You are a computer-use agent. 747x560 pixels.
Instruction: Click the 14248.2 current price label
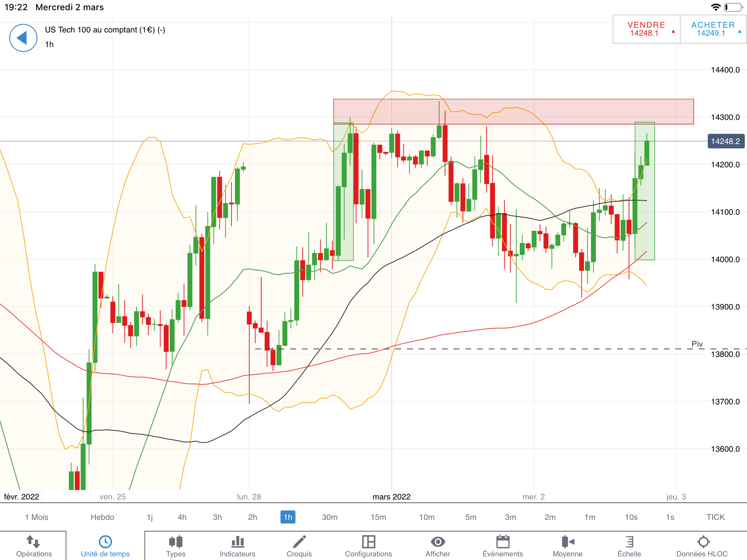725,141
